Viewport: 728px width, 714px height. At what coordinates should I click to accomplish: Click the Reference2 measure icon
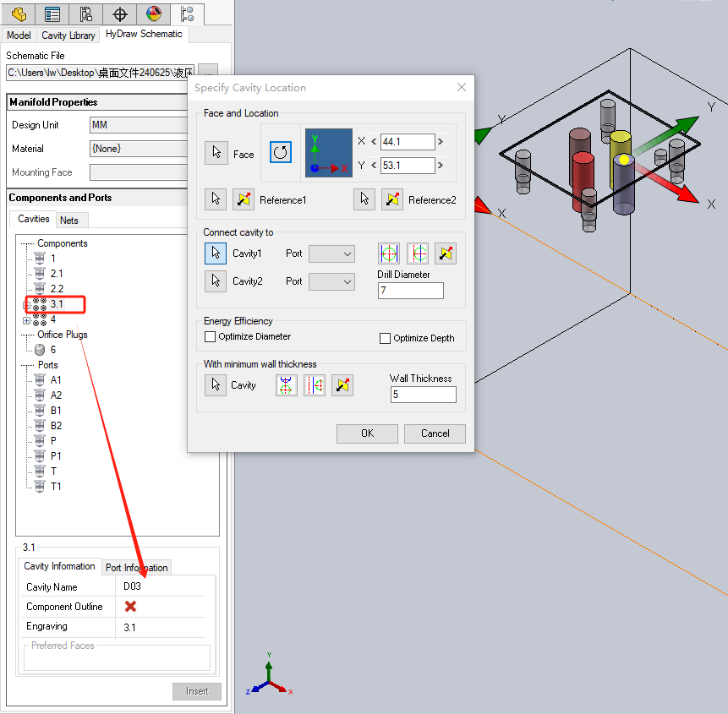point(392,199)
